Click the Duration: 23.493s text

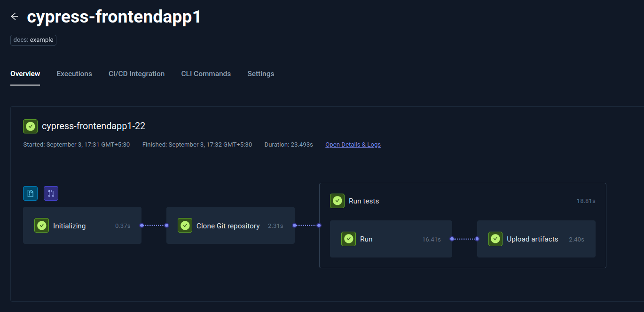(289, 144)
